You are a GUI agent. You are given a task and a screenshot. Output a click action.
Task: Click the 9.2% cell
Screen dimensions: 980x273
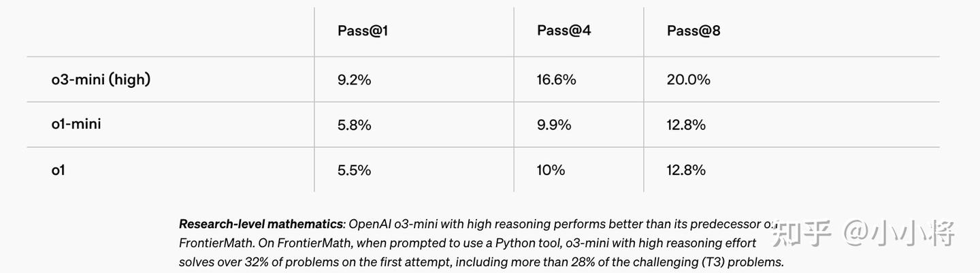point(354,80)
